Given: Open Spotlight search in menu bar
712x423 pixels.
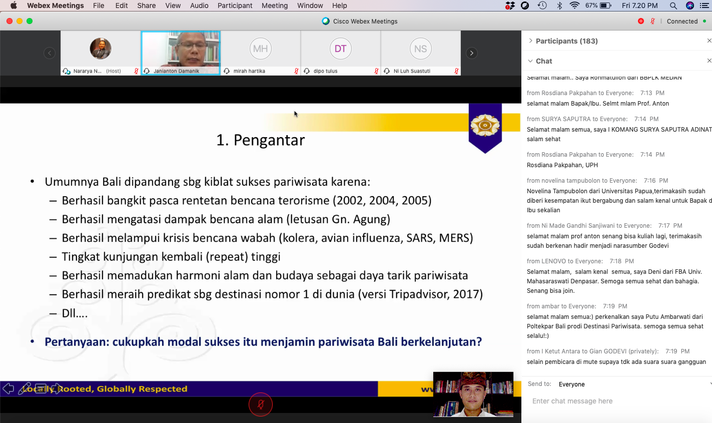Looking at the screenshot, I should pyautogui.click(x=671, y=6).
